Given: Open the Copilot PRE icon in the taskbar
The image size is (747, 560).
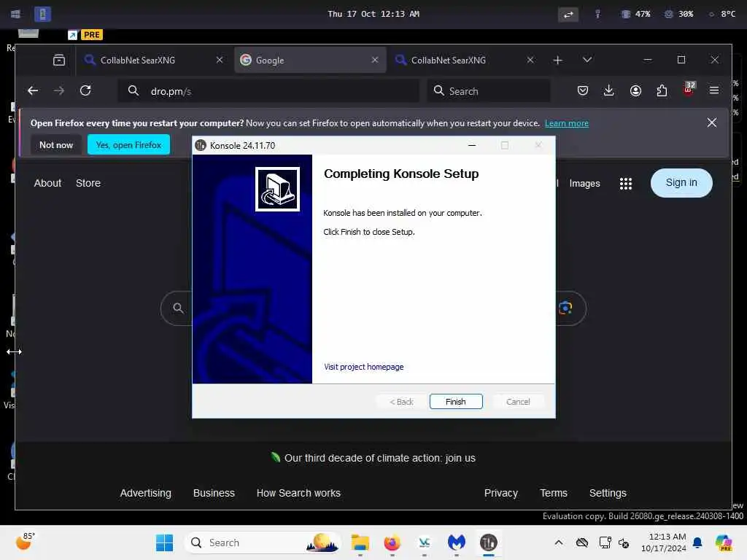Looking at the screenshot, I should (x=724, y=542).
